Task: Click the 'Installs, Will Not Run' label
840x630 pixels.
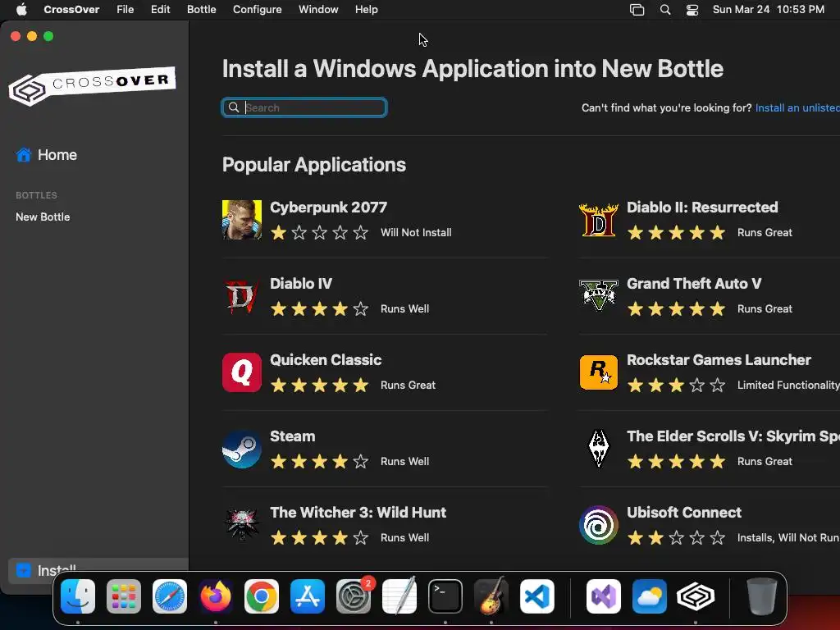Action: (x=788, y=538)
